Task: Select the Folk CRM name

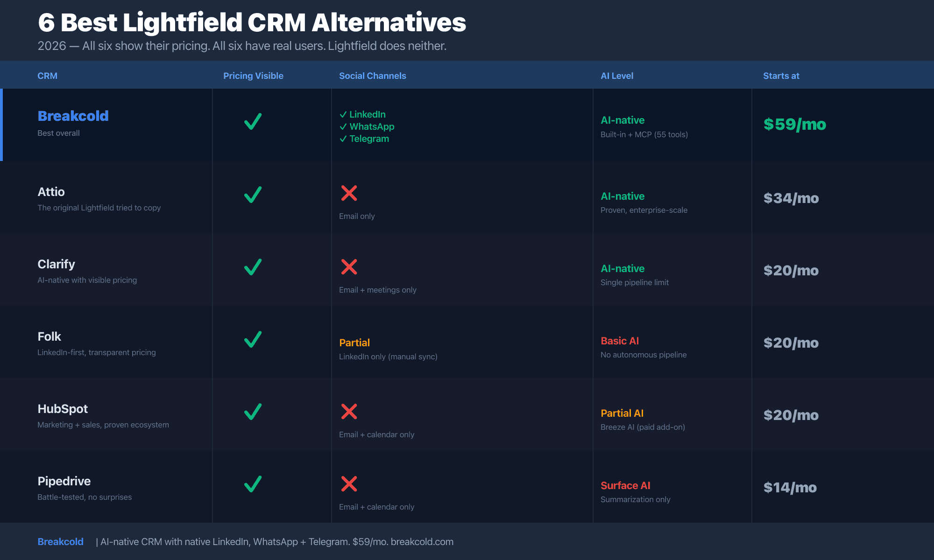Action: tap(49, 336)
